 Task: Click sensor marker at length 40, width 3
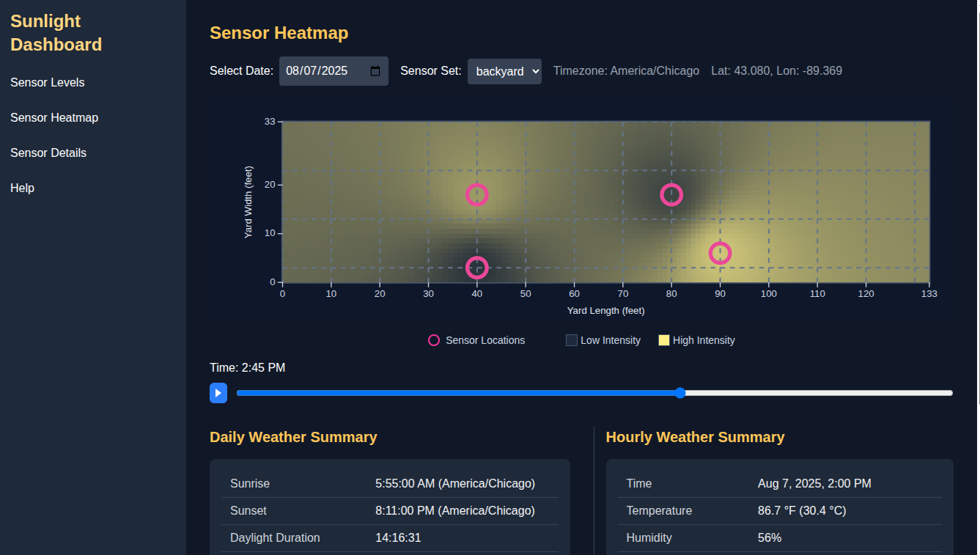point(477,268)
